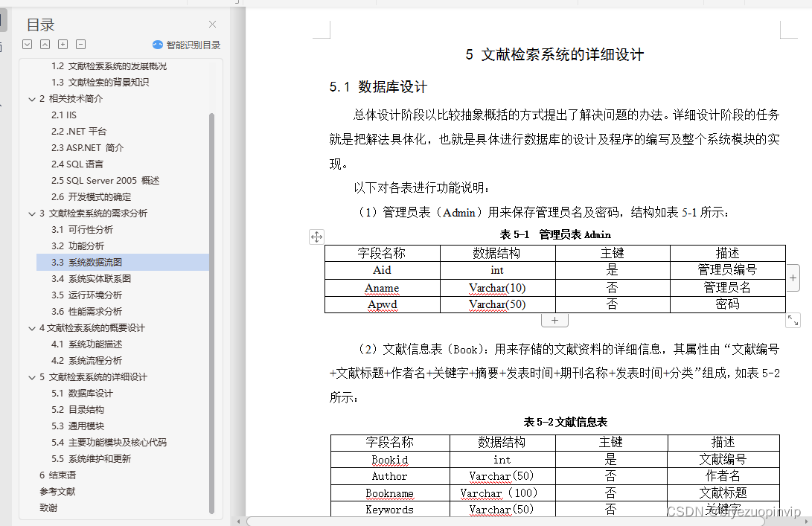Open '参考文献' outline entry
Viewport: 812px width, 526px height.
57,492
